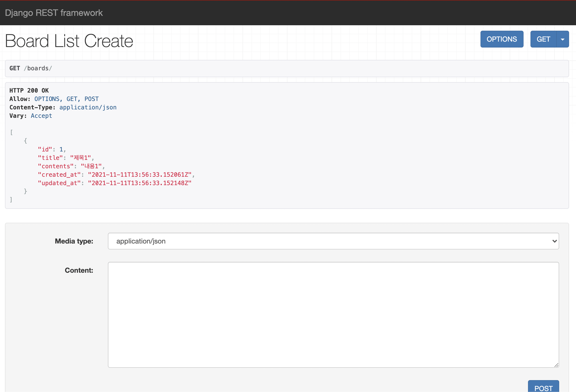The image size is (576, 392).
Task: Open the GET format dropdown caret
Action: pos(562,39)
